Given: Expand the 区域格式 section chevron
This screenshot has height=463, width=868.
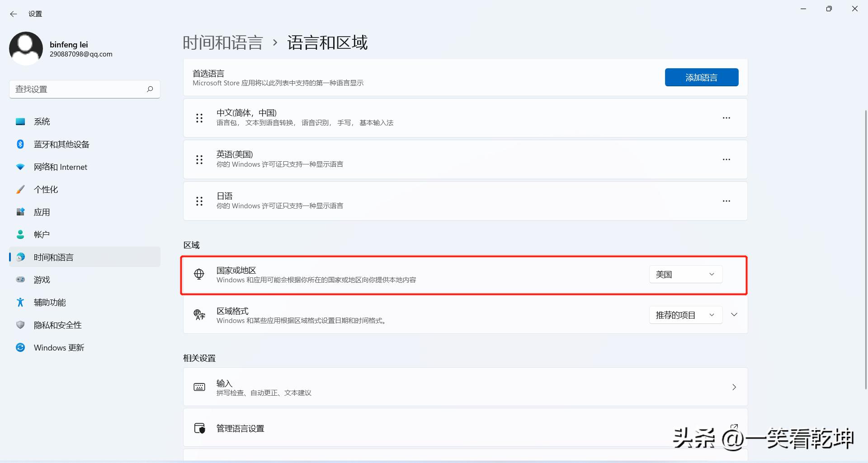Looking at the screenshot, I should 734,315.
